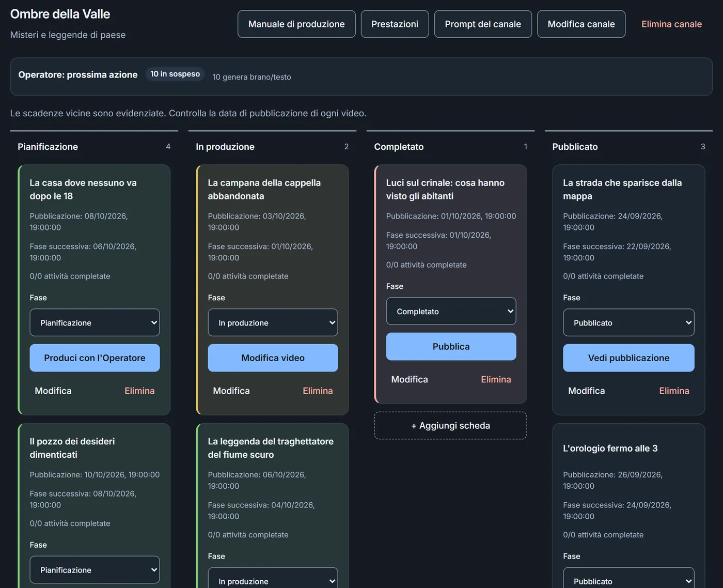The height and width of the screenshot is (588, 723).
Task: Click Modifica on La campana della cappella card
Action: (x=231, y=391)
